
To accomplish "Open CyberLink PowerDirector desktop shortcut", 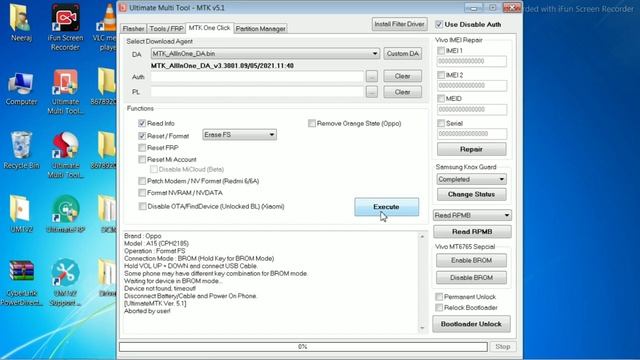I will (21, 283).
